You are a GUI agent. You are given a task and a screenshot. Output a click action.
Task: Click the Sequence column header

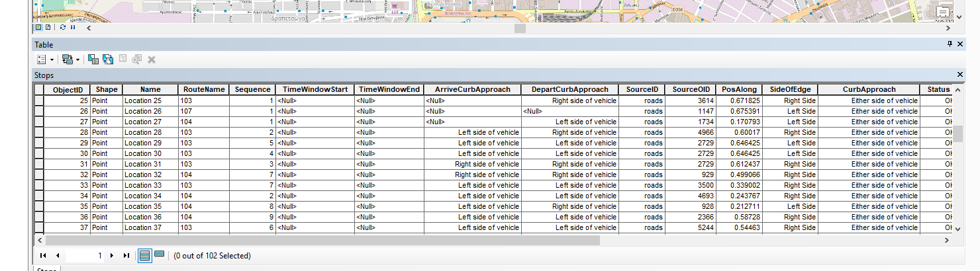[x=253, y=89]
